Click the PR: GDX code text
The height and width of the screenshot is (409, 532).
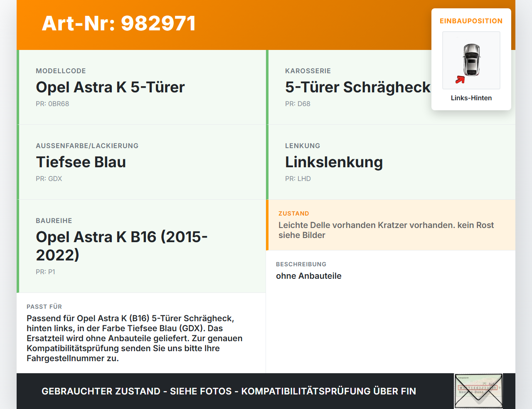click(49, 178)
